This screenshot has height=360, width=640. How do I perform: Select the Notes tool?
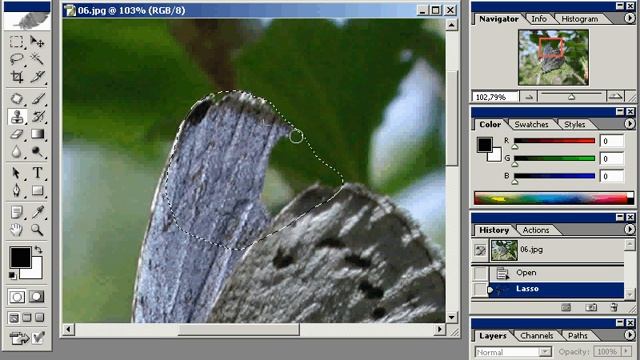click(16, 212)
